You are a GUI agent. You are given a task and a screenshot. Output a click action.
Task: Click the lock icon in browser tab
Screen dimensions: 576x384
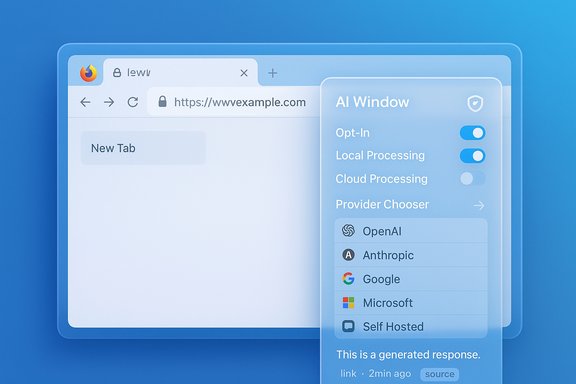point(117,72)
